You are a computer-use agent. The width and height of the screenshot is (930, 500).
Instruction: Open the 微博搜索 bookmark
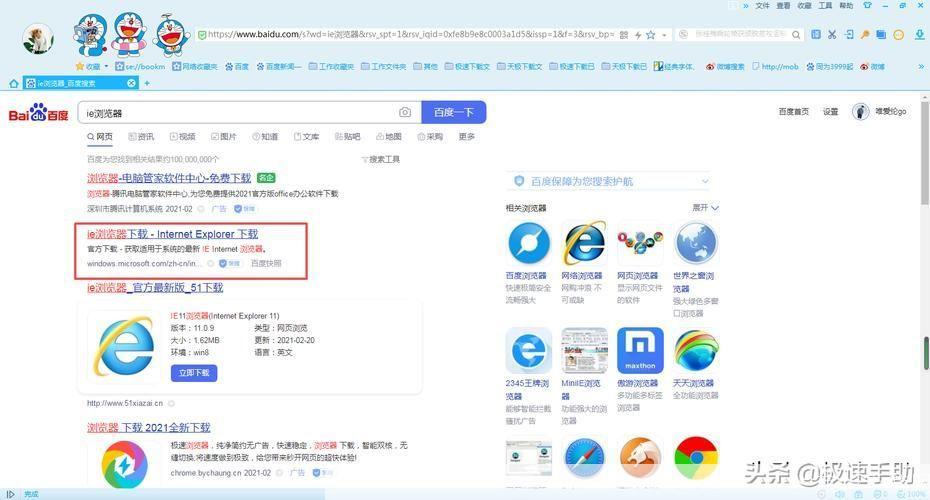click(725, 66)
